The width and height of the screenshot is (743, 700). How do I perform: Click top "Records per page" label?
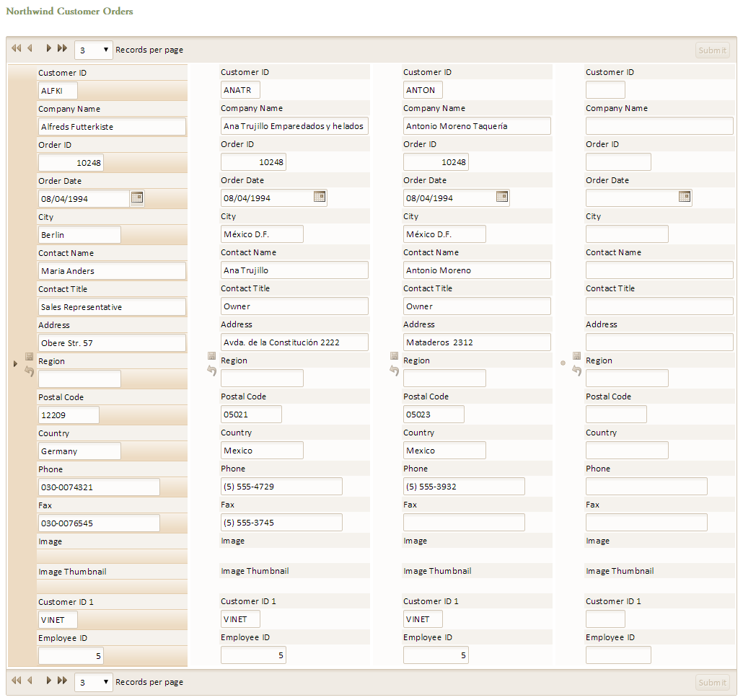(149, 50)
